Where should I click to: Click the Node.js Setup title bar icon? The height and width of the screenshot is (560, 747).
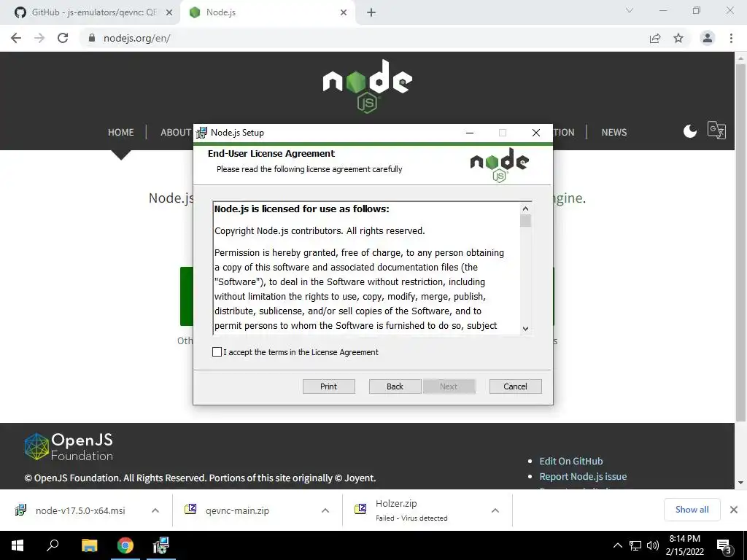coord(202,133)
